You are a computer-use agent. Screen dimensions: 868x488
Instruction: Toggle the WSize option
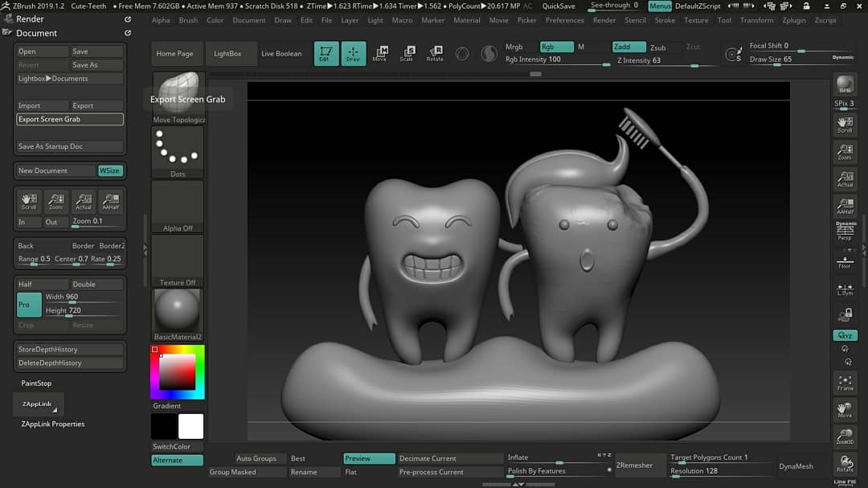[x=109, y=170]
